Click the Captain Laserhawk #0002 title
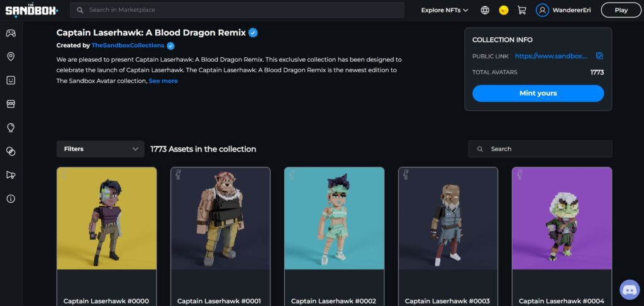The height and width of the screenshot is (306, 644). [333, 301]
